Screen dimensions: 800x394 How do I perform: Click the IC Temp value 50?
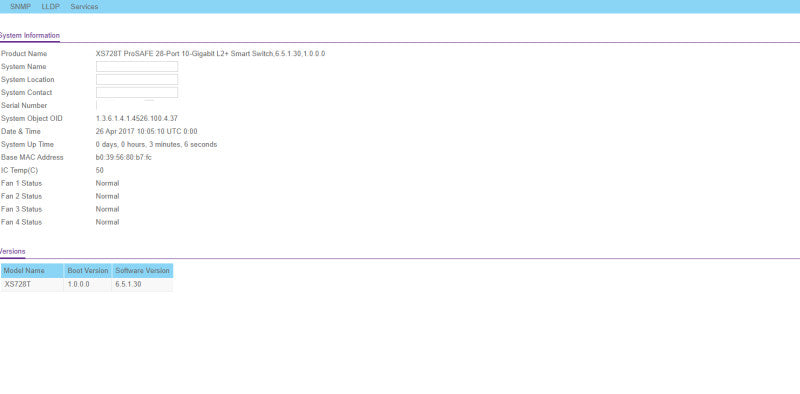(x=99, y=170)
